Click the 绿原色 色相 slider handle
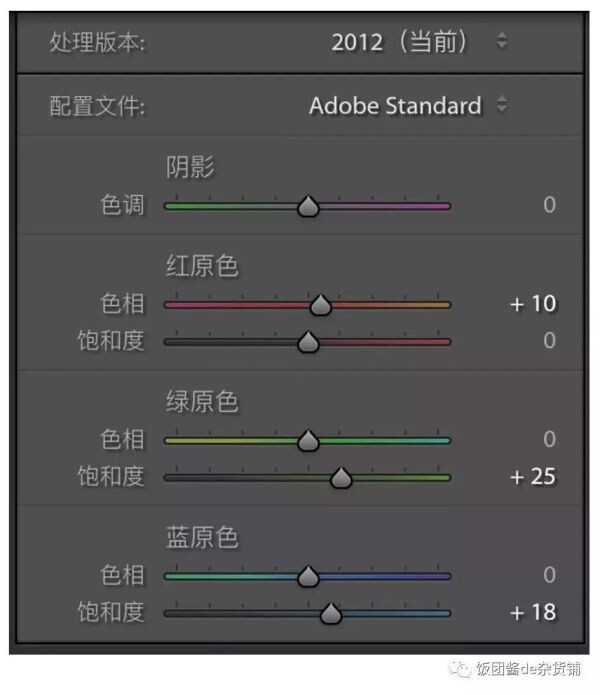 (x=308, y=441)
